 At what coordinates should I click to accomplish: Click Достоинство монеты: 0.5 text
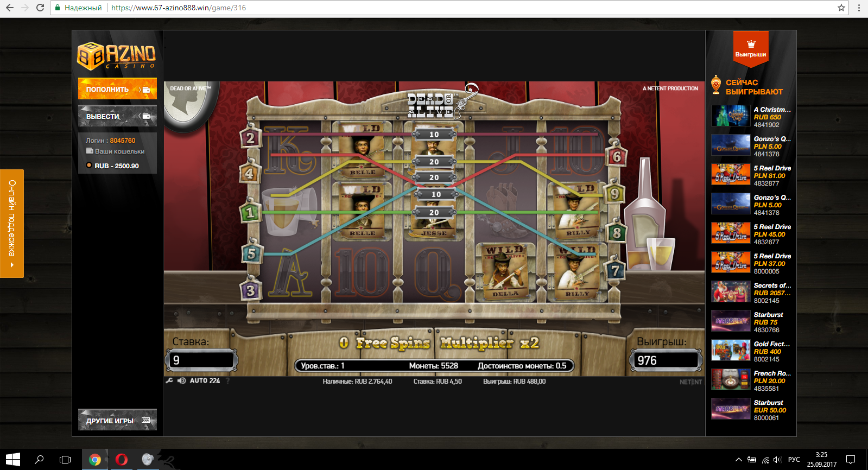click(x=522, y=366)
